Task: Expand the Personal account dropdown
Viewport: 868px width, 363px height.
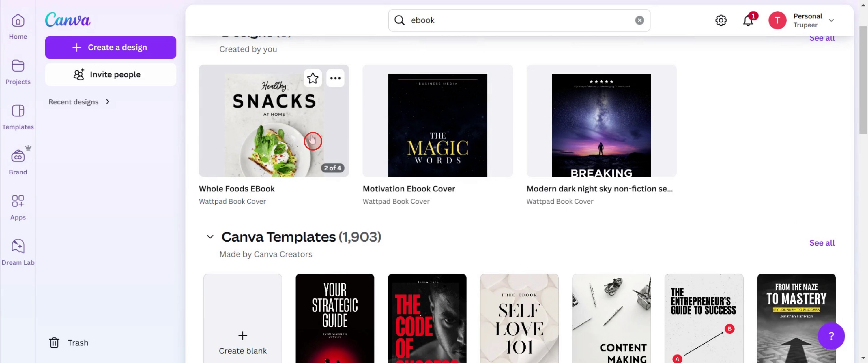Action: pyautogui.click(x=831, y=20)
